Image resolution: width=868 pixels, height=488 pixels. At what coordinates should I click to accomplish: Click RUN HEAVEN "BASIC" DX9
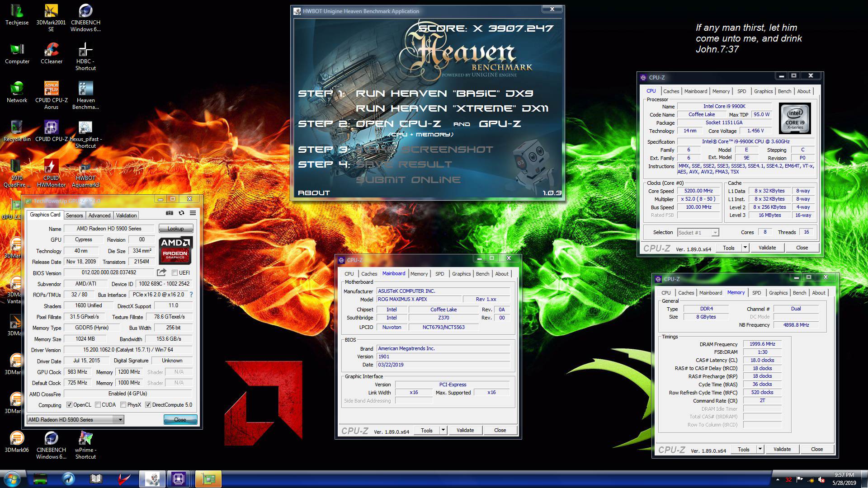(444, 94)
